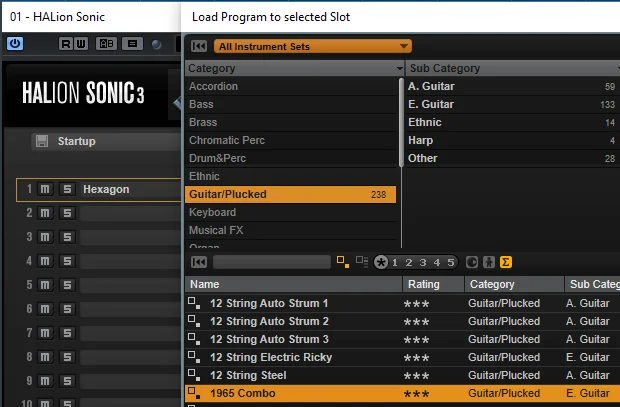Screen dimensions: 620x407
Task: Select 12 String Steel program
Action: [x=403, y=375]
